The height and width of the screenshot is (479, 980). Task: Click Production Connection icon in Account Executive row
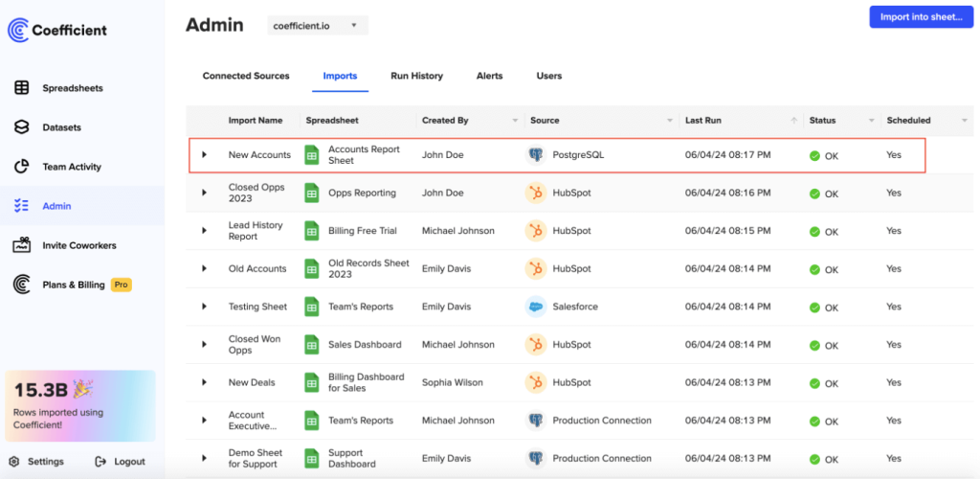(536, 421)
